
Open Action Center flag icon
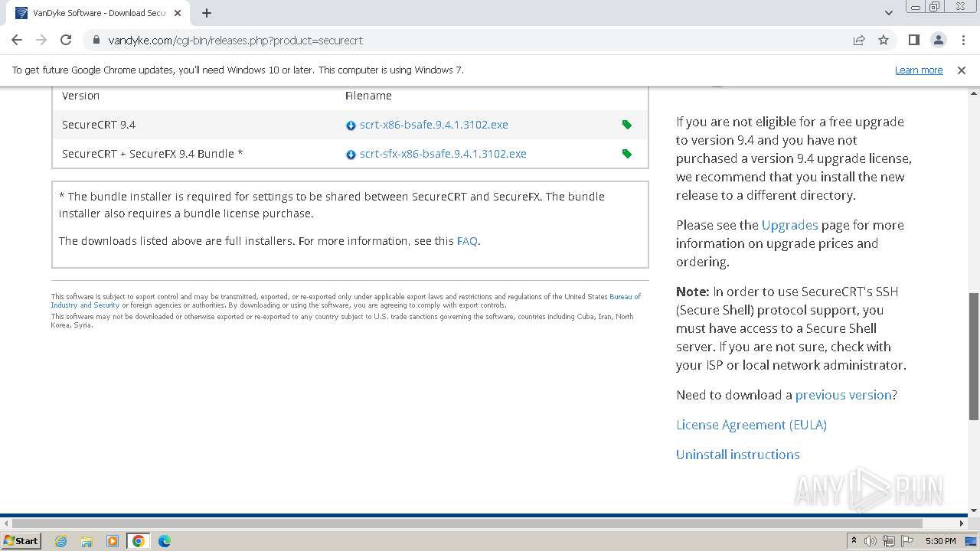point(907,541)
